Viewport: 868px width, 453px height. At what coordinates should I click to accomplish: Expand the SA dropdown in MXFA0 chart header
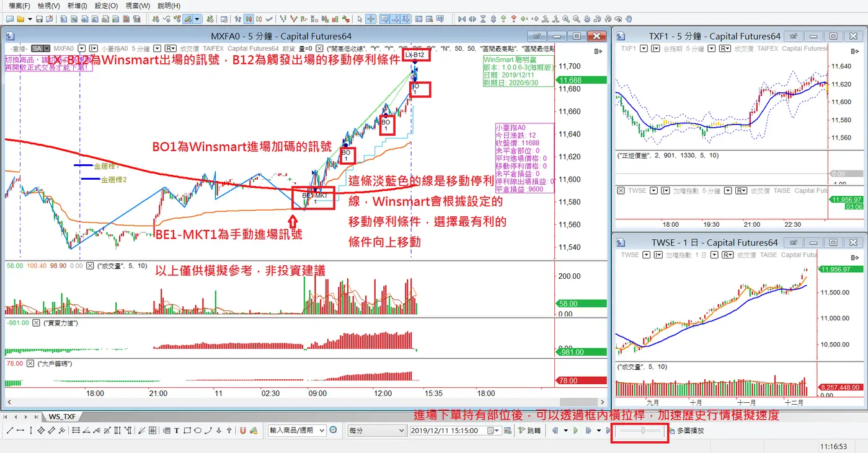46,48
